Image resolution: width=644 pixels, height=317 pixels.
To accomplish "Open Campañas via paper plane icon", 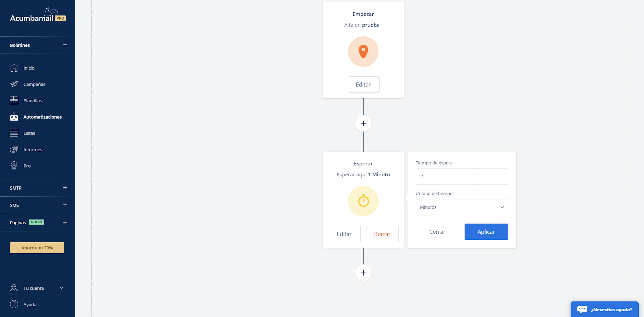I will pos(14,84).
